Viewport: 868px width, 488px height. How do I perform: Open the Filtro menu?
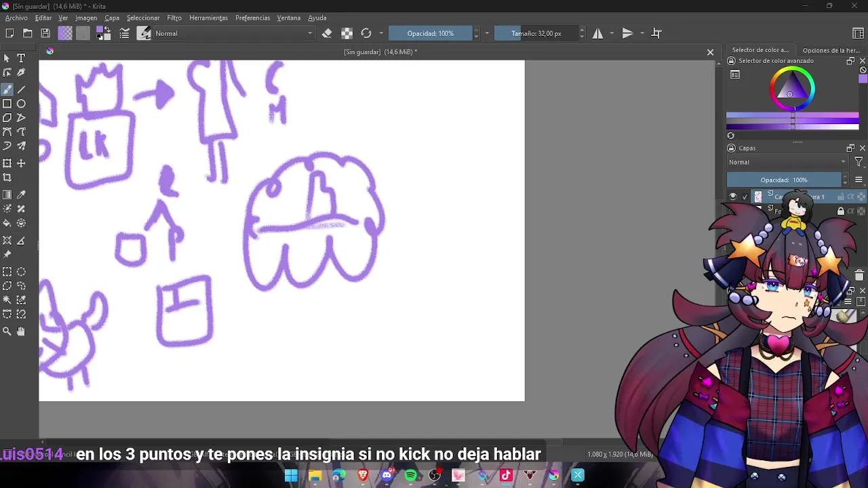[174, 18]
